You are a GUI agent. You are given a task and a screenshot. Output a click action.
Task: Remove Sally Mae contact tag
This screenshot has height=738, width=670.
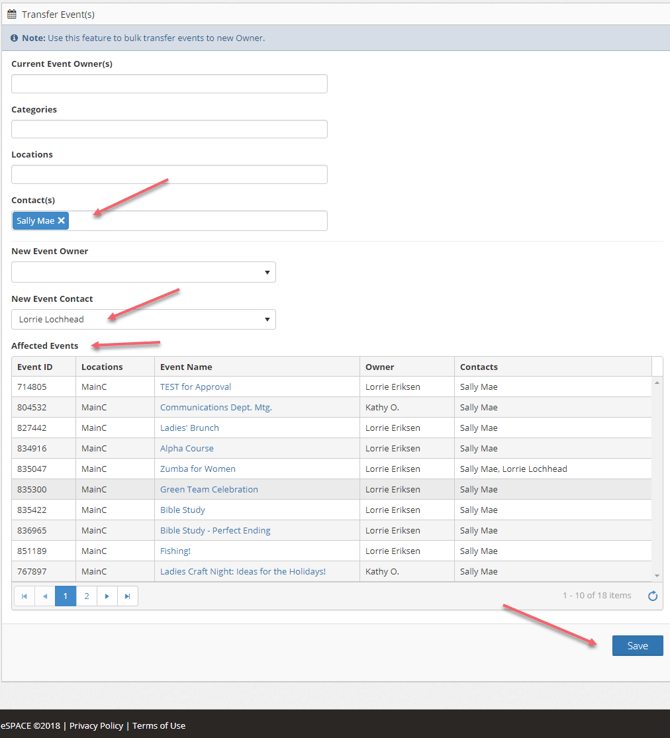click(x=61, y=221)
